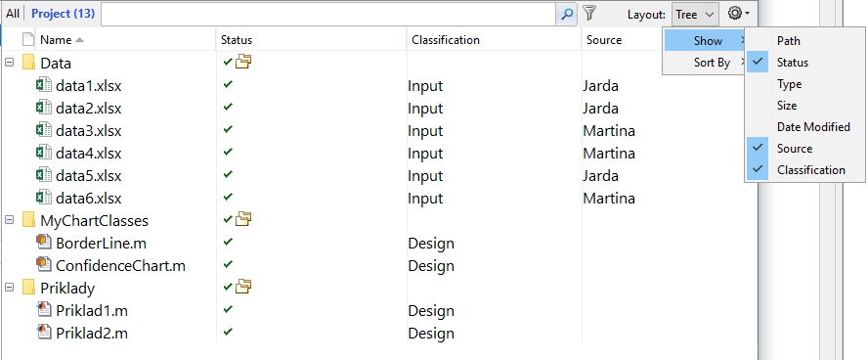Click the Priklady folder icon
Screen dimensions: 868x360
point(28,288)
